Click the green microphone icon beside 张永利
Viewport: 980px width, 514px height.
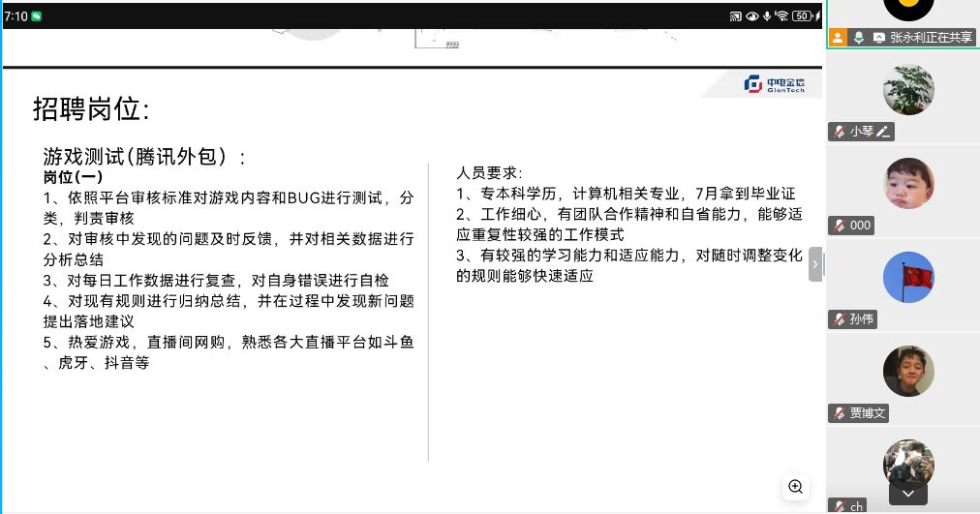tap(858, 37)
